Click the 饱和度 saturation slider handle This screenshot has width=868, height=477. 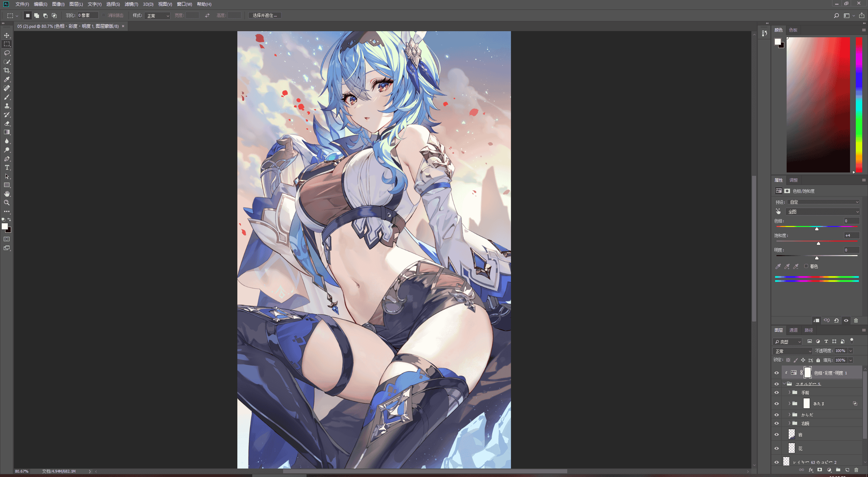click(818, 244)
